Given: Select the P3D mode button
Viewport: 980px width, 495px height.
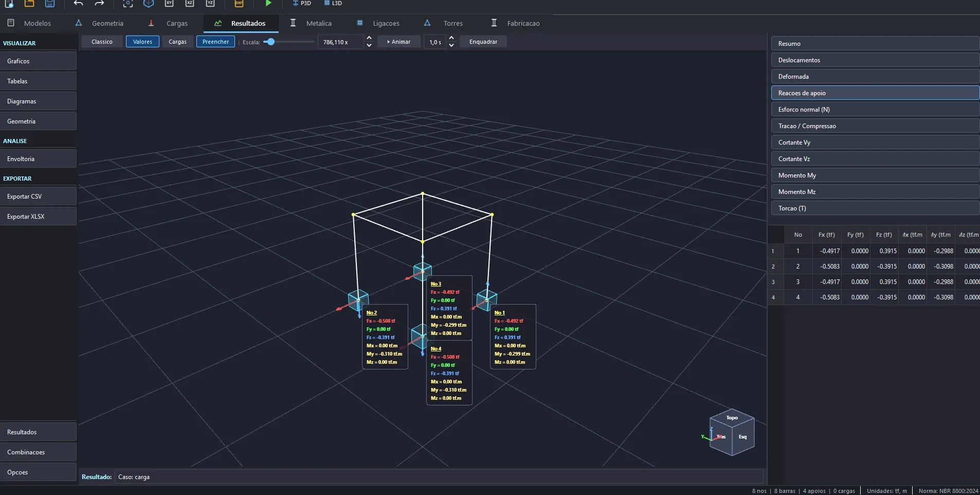Looking at the screenshot, I should point(302,3).
